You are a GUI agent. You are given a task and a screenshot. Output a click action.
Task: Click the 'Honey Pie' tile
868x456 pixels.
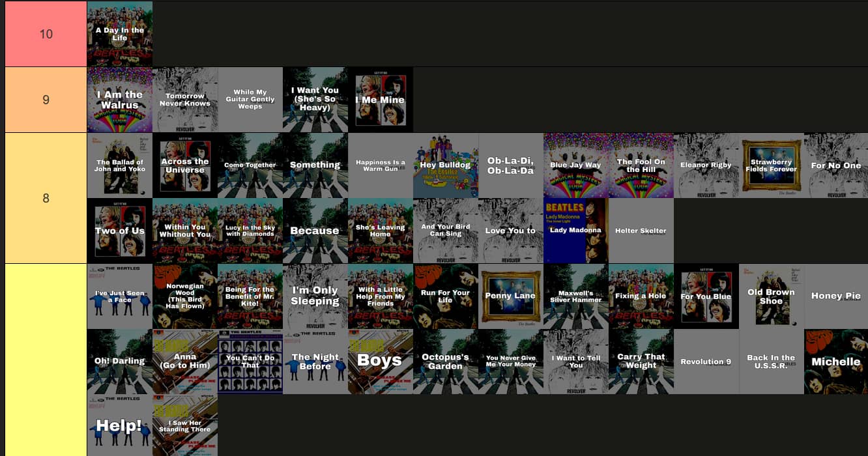click(x=836, y=296)
